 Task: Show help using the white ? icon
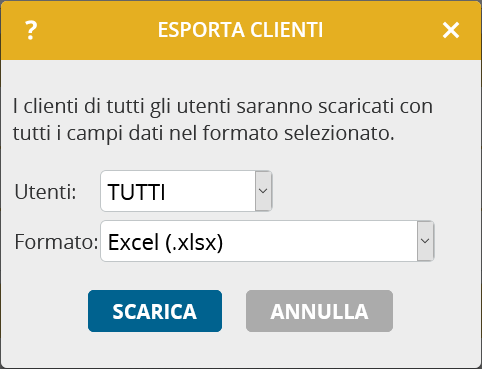pyautogui.click(x=31, y=30)
